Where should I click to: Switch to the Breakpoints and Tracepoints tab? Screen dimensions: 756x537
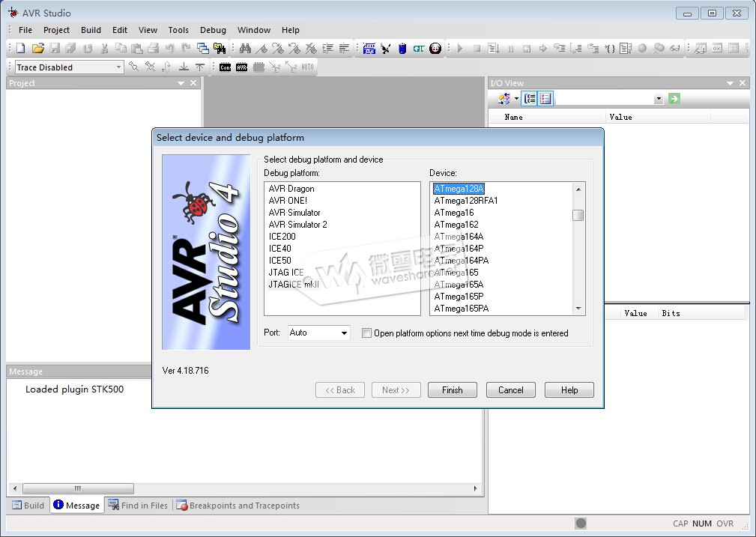tap(238, 506)
